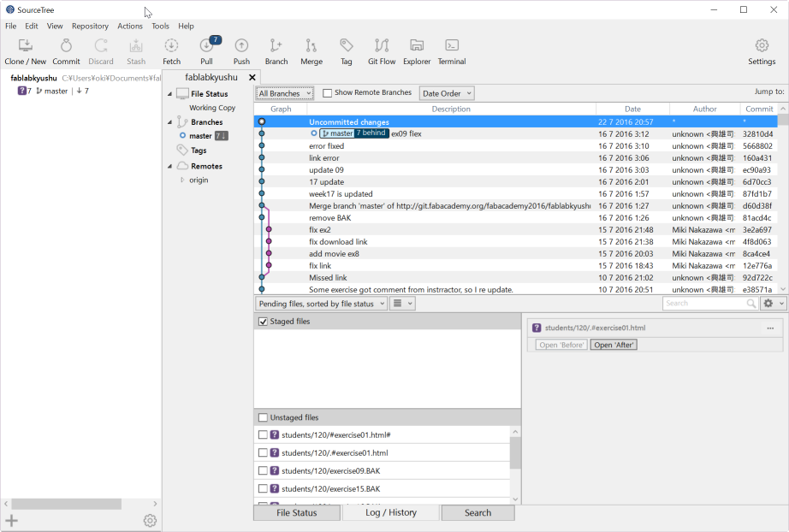
Task: Click the Tag toolbar icon
Action: 347,45
